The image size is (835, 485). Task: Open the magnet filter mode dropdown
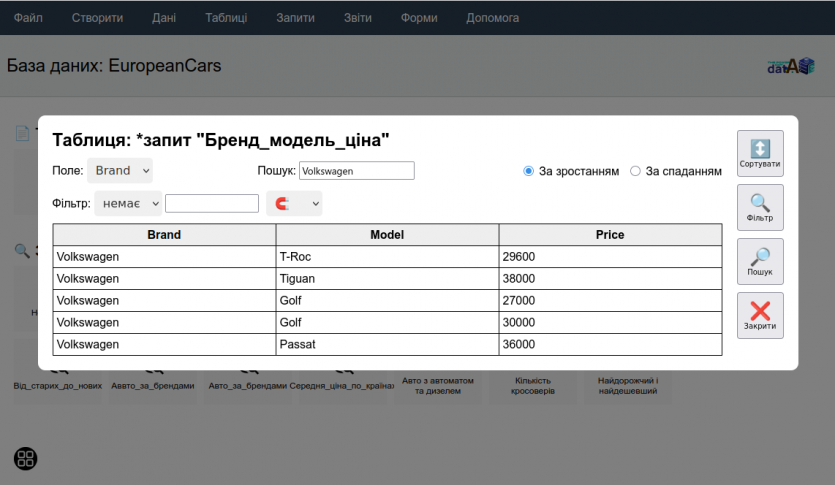(294, 203)
